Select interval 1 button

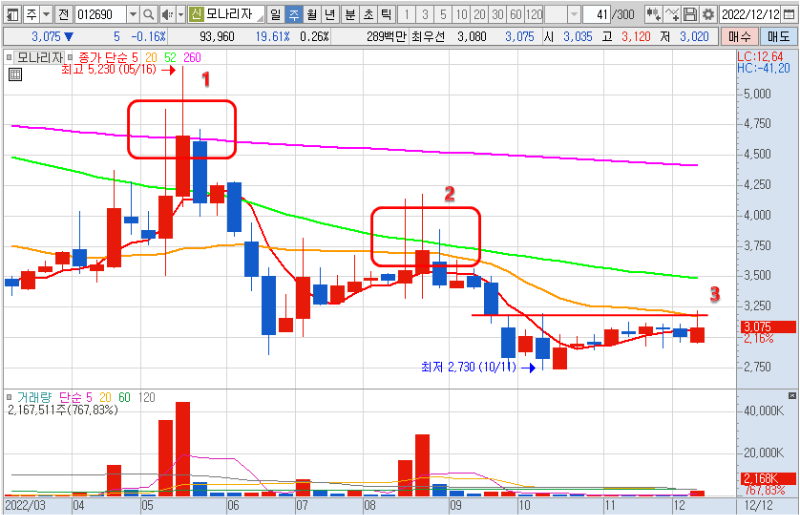tap(407, 14)
